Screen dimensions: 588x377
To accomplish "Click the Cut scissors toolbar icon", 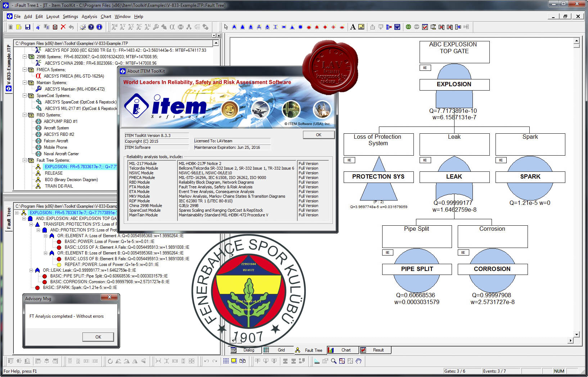I will coord(38,27).
